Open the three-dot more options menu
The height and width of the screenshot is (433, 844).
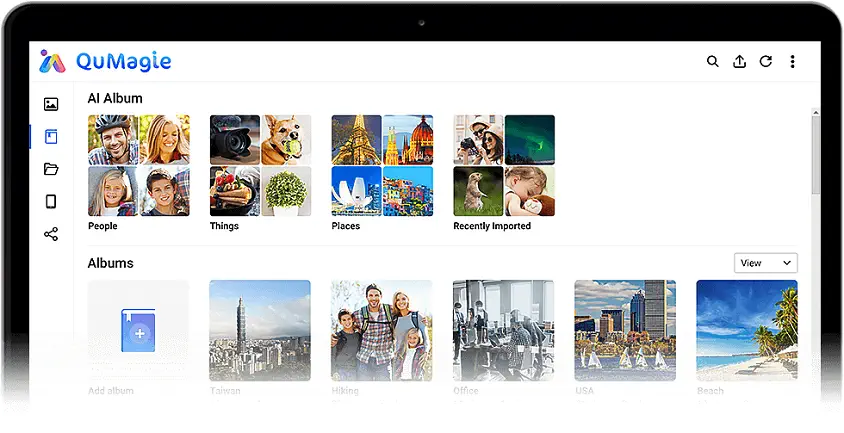(792, 61)
